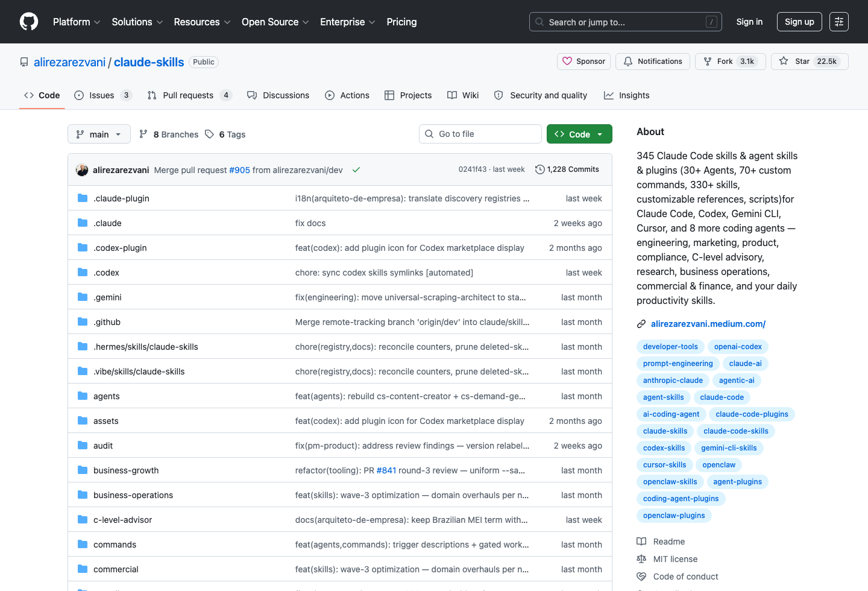
Task: Focus the Search or jump to field
Action: pos(626,22)
